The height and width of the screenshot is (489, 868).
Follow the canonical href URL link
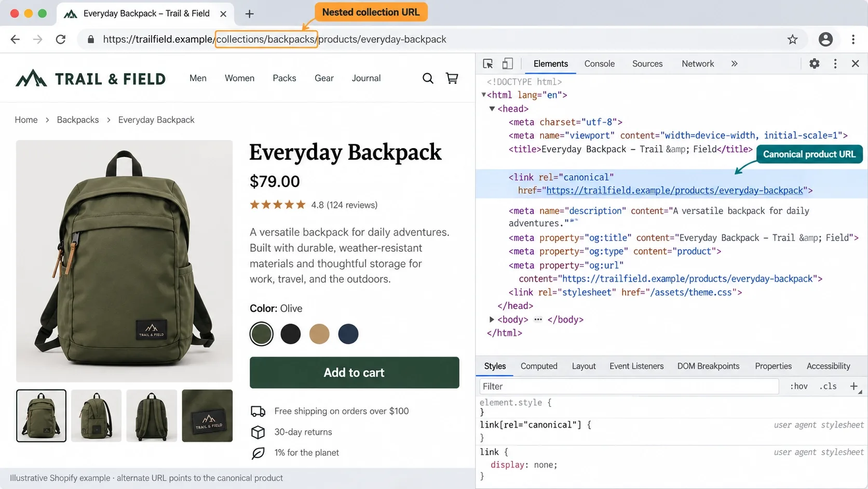(x=675, y=191)
